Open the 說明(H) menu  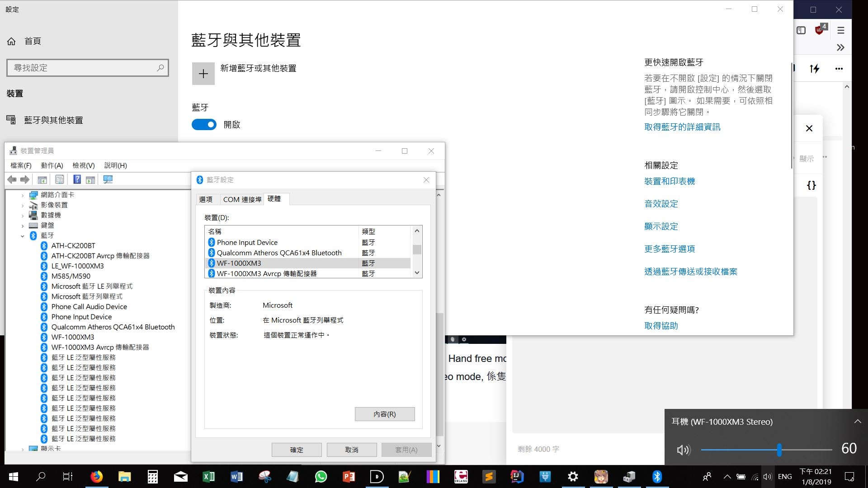point(115,165)
